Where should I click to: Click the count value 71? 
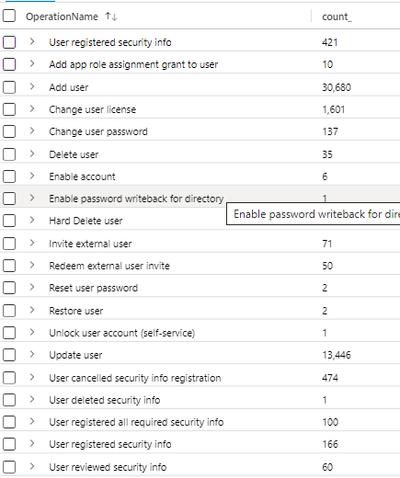point(327,244)
